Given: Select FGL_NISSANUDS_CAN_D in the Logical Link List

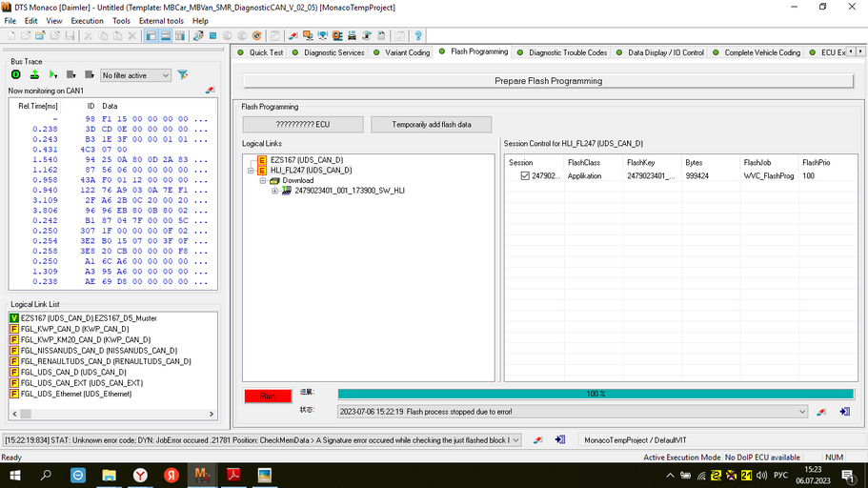Looking at the screenshot, I should coord(98,351).
